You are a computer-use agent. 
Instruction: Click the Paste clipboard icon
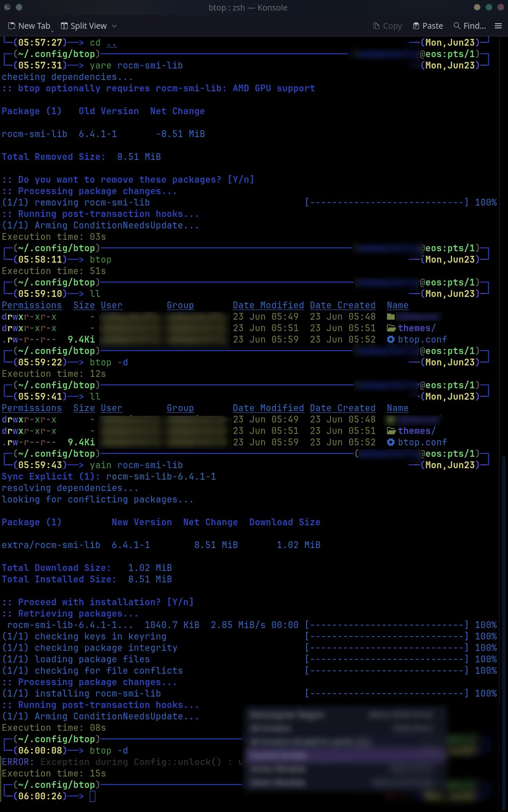(x=416, y=26)
